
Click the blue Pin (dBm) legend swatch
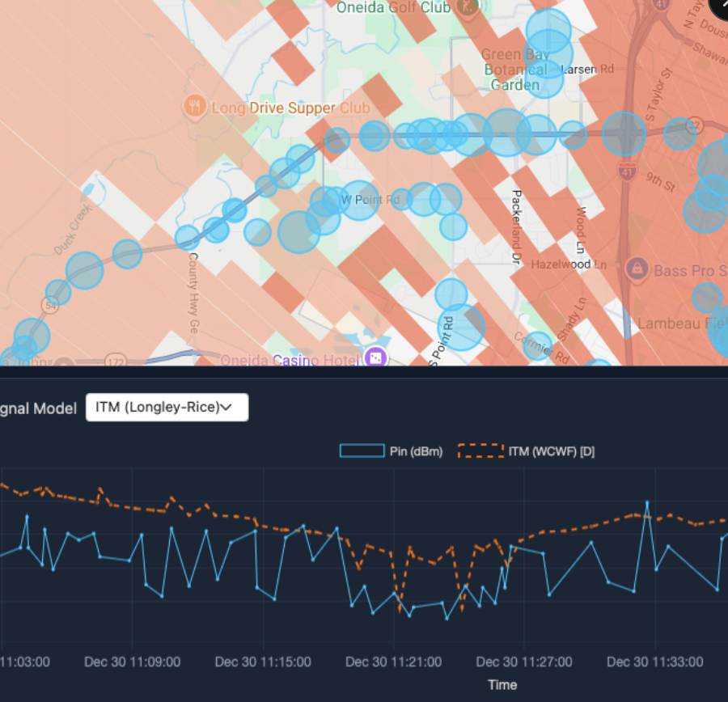[x=362, y=451]
